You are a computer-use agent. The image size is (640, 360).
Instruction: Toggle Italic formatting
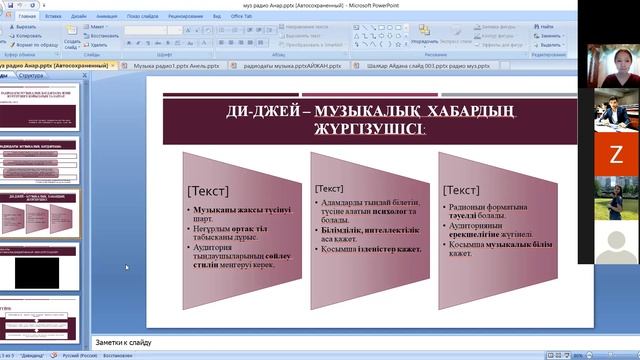139,43
